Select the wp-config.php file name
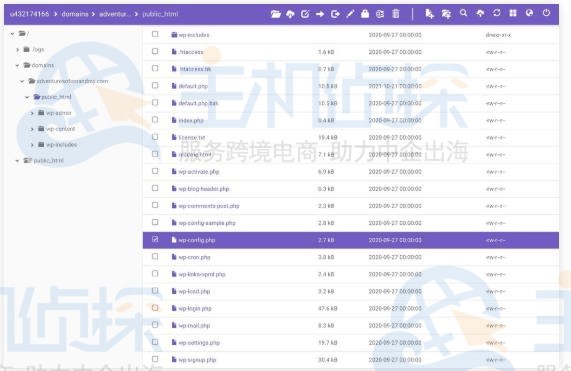 tap(197, 240)
